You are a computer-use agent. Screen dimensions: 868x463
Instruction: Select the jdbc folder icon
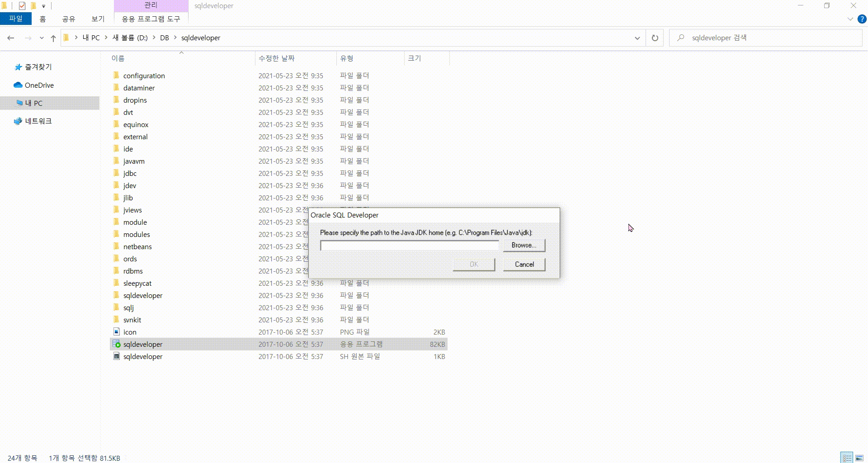point(117,173)
